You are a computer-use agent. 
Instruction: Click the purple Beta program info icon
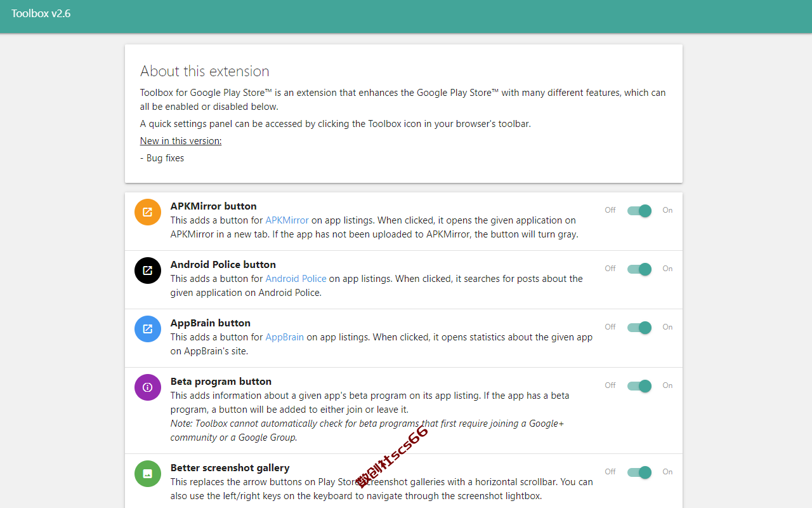tap(148, 387)
